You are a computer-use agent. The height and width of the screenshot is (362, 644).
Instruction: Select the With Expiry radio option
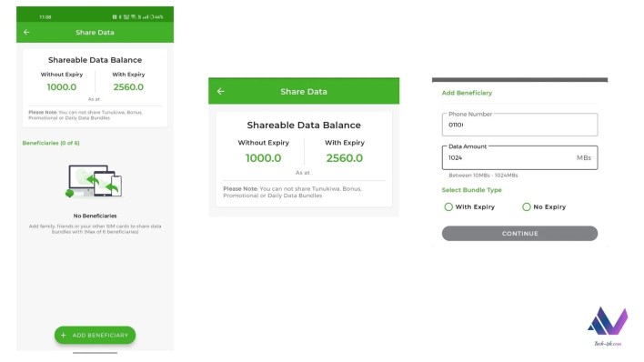click(469, 206)
